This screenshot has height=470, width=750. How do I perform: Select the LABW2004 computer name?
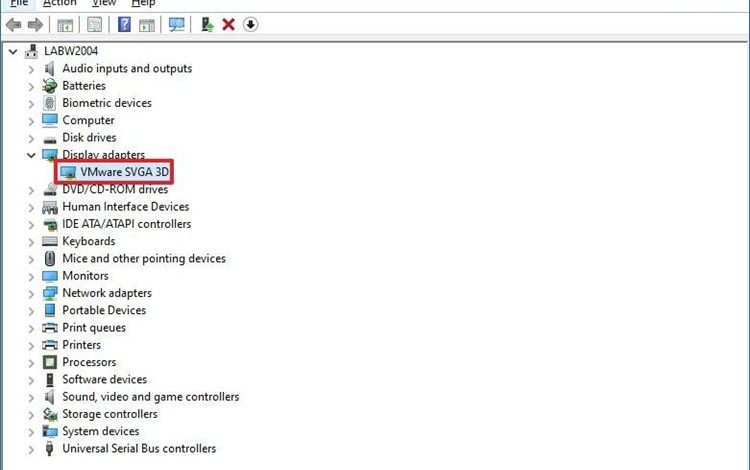coord(71,51)
